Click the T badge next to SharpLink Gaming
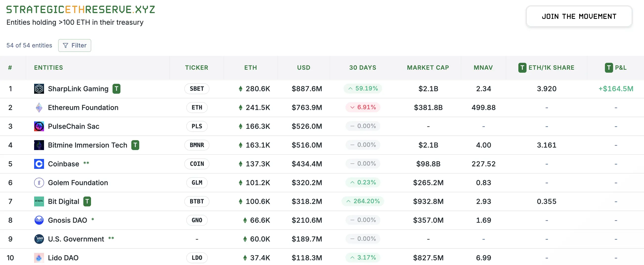644x265 pixels. pyautogui.click(x=116, y=89)
